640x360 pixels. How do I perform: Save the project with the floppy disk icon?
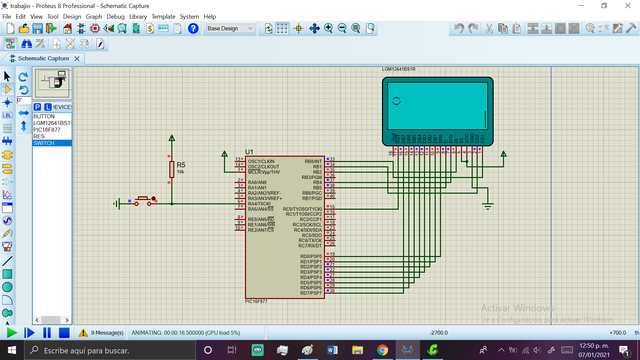(x=38, y=29)
